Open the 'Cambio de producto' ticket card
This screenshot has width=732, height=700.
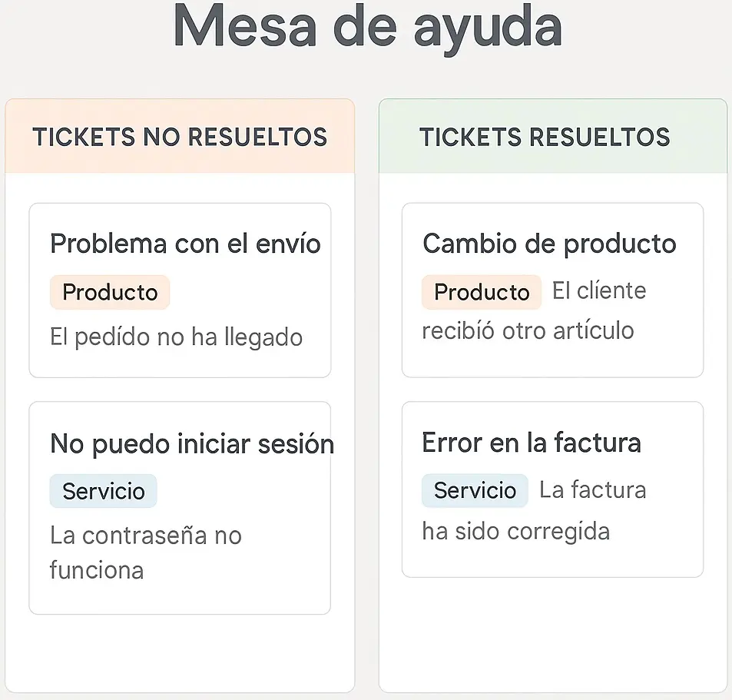(x=552, y=290)
